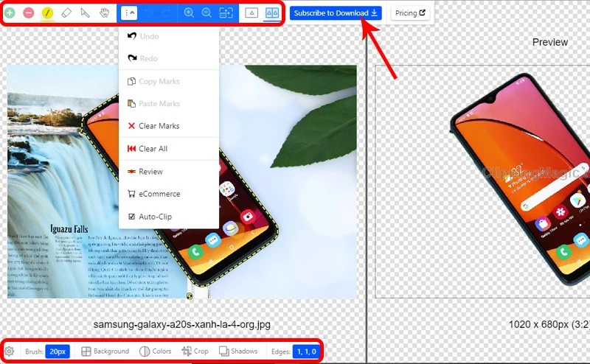Zoom in with the magnifier plus
The image size is (590, 364).
pos(189,13)
